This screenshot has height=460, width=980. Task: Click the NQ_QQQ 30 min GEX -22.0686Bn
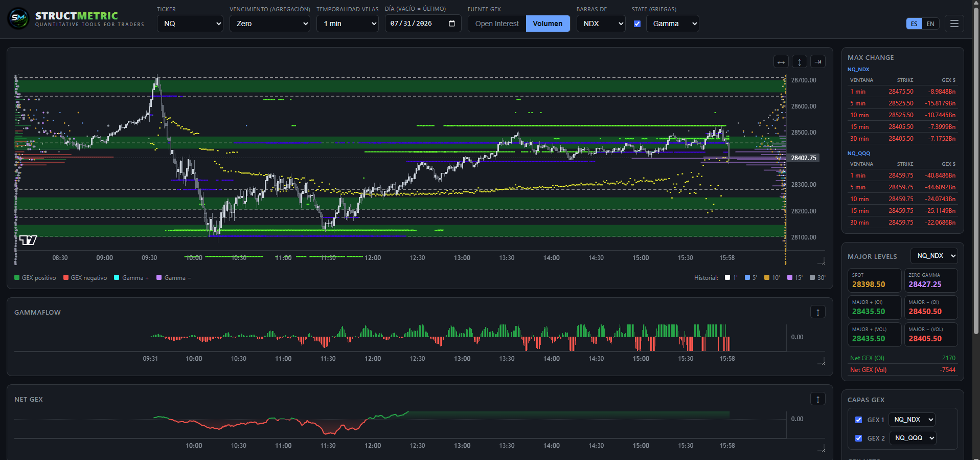pos(940,223)
